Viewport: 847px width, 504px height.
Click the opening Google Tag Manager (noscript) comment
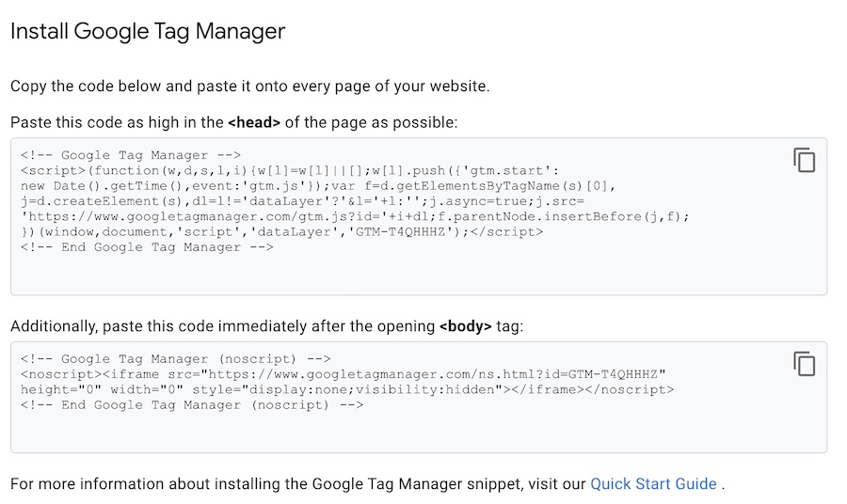(175, 359)
